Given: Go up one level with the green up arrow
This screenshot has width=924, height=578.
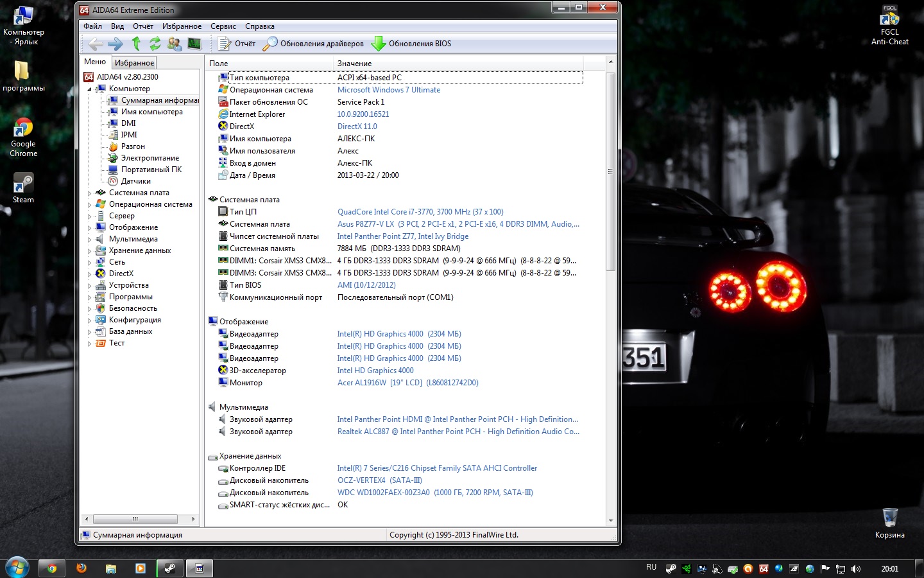Looking at the screenshot, I should (x=136, y=44).
